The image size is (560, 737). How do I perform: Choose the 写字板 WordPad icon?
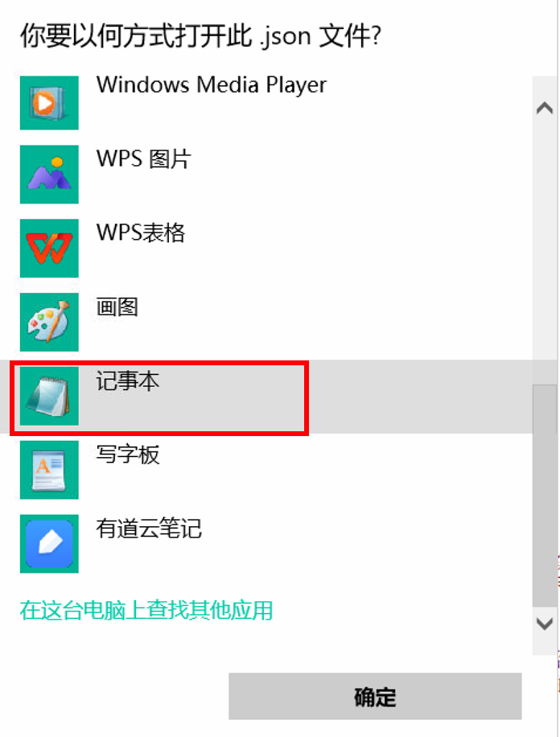coord(49,470)
